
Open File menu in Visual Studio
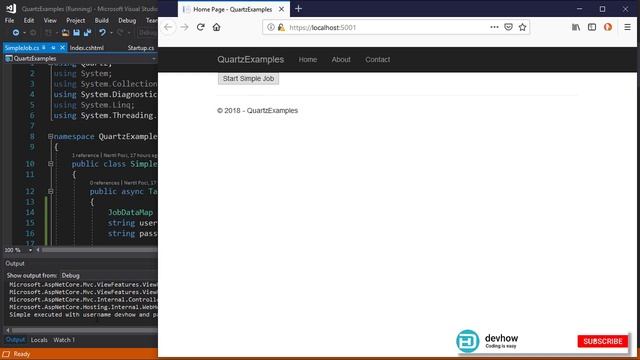[9, 20]
